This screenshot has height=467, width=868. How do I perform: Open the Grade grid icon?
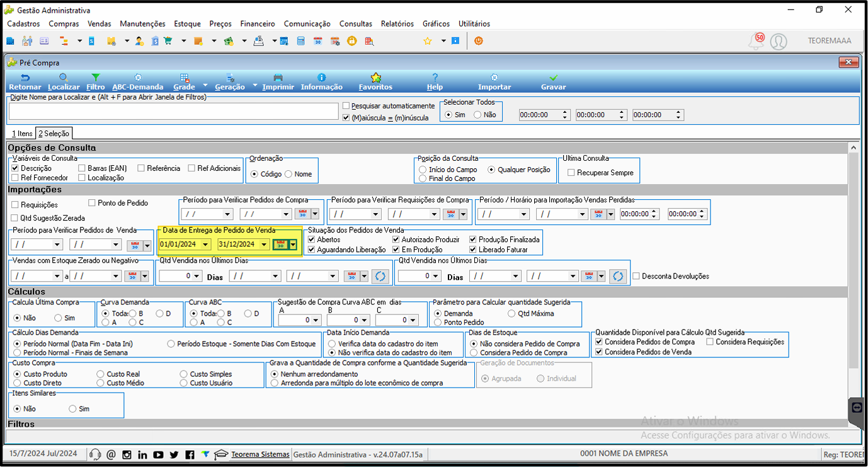[x=184, y=78]
